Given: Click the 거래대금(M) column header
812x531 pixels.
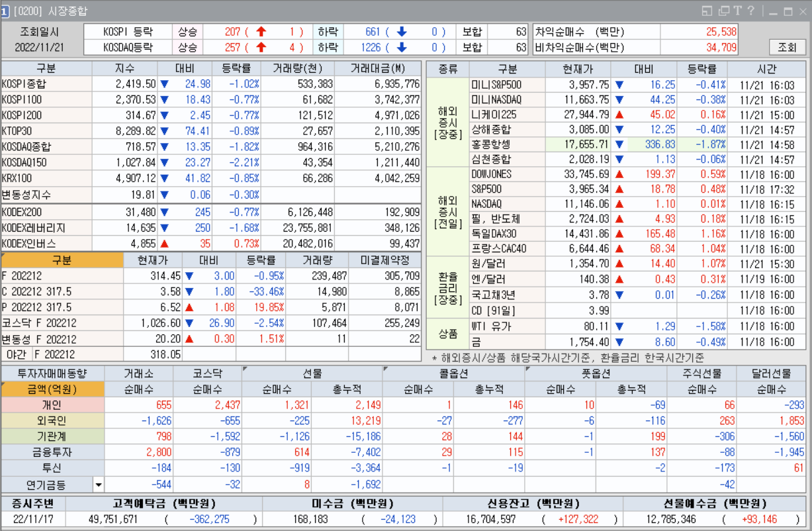Looking at the screenshot, I should click(378, 68).
